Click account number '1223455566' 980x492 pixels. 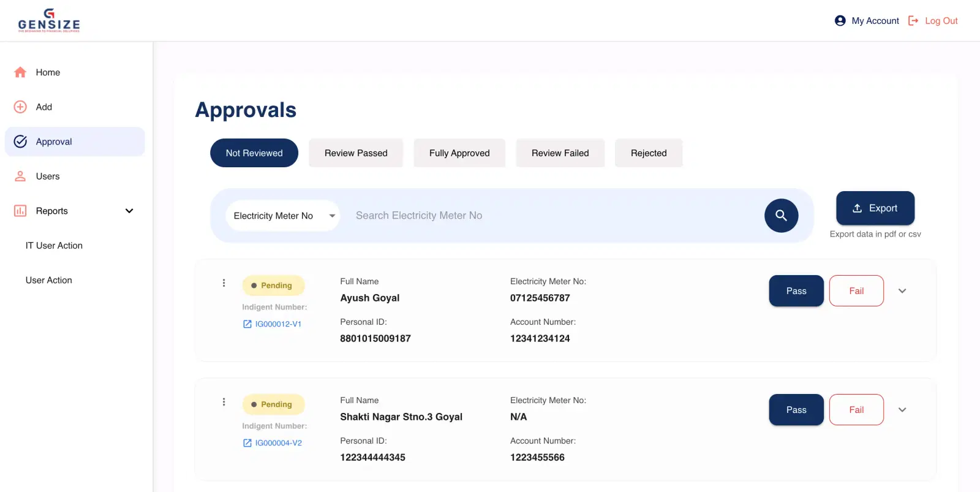coord(538,458)
